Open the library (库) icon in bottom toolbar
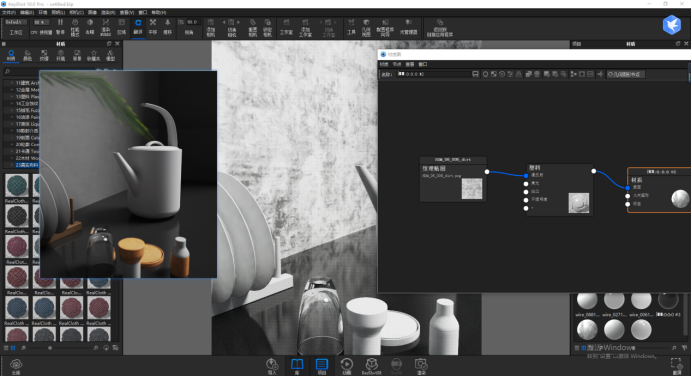Viewport: 692px width, 377px height. [297, 366]
